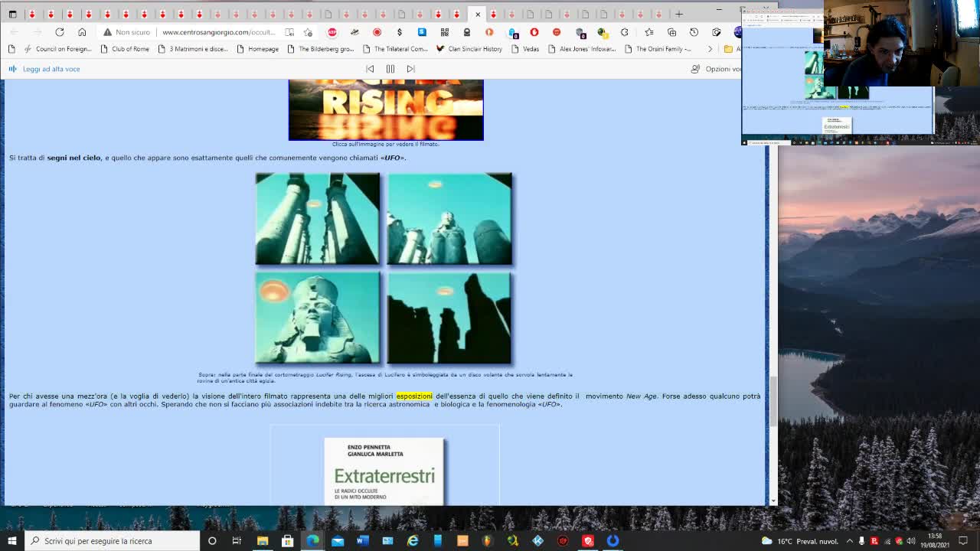
Task: Open Internet Explorer from taskbar
Action: click(413, 541)
